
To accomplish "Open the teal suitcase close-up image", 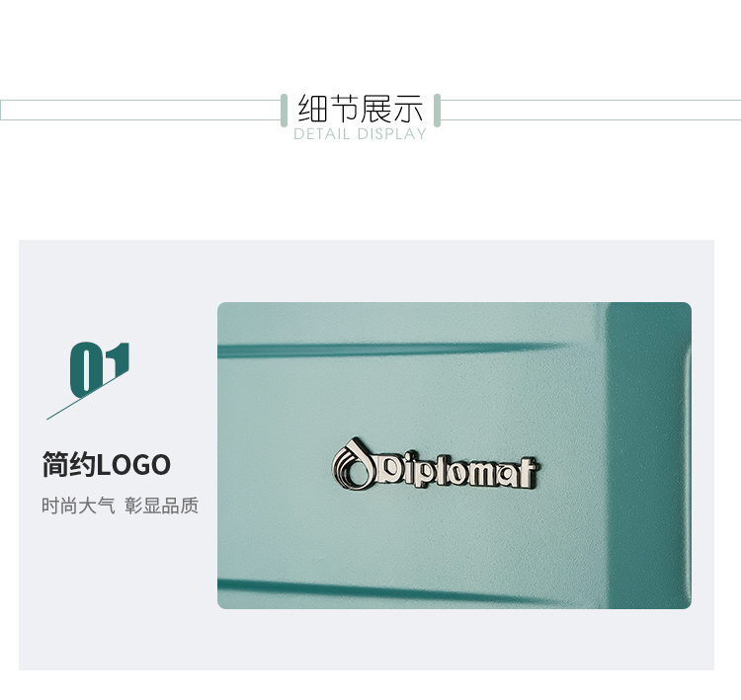I will tap(454, 455).
